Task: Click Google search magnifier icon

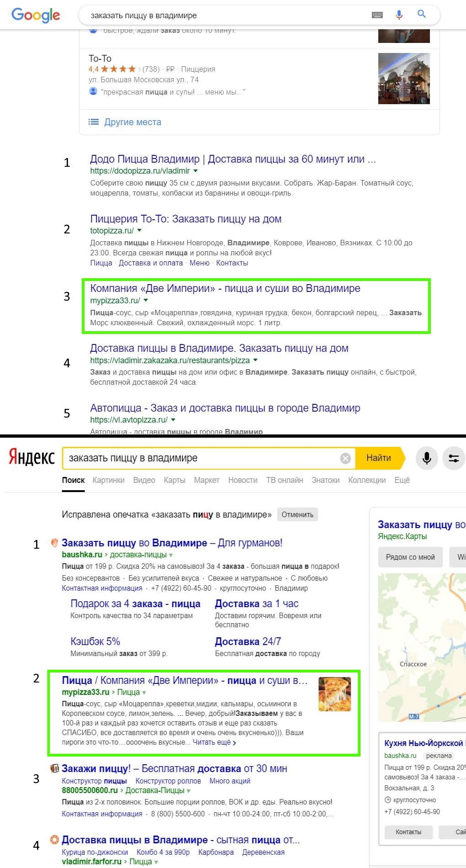Action: (x=422, y=14)
